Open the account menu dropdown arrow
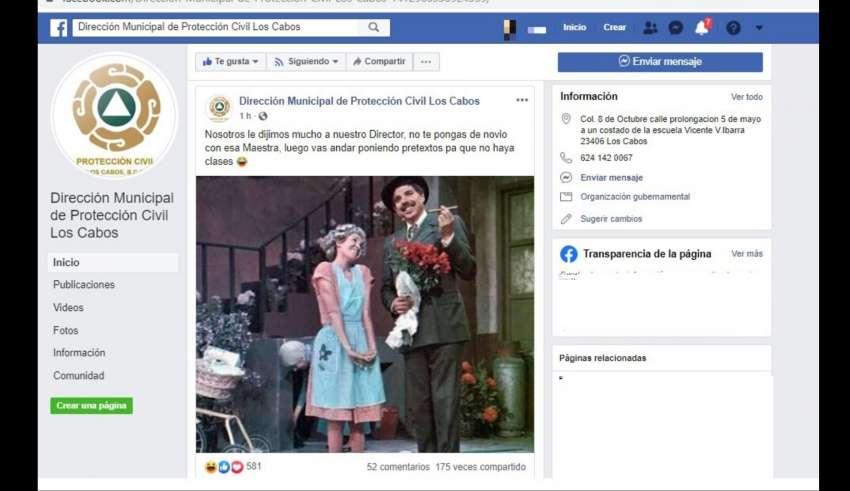Image resolution: width=850 pixels, height=491 pixels. (x=759, y=28)
